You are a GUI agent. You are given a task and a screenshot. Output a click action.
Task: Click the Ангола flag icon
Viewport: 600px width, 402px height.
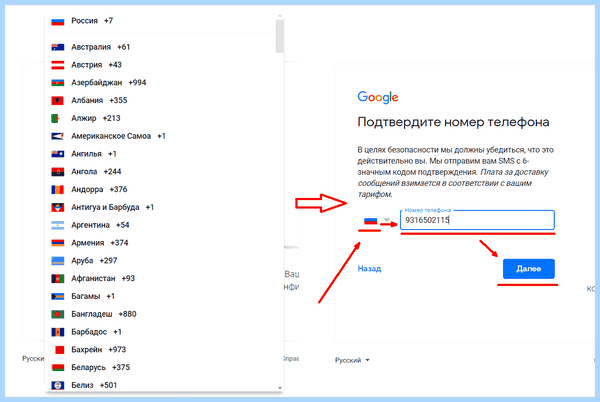point(58,172)
